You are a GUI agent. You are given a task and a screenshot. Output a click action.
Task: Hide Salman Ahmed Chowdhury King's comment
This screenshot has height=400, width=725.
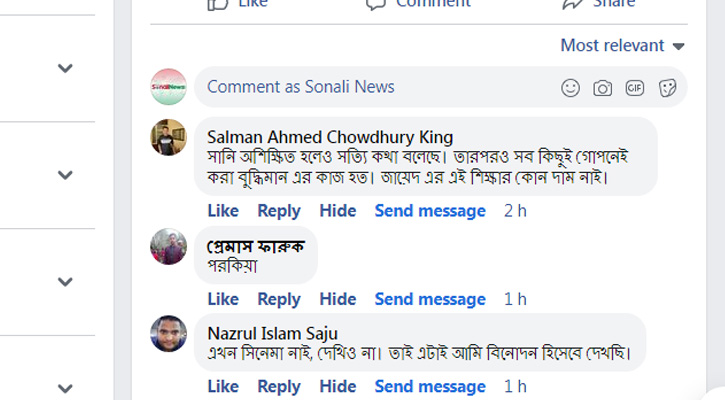click(x=338, y=211)
